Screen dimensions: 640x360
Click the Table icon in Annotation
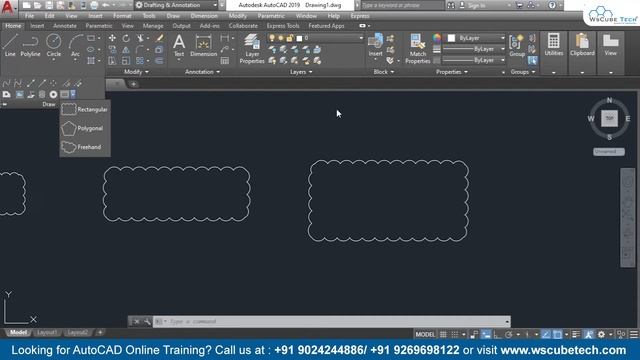(224, 61)
